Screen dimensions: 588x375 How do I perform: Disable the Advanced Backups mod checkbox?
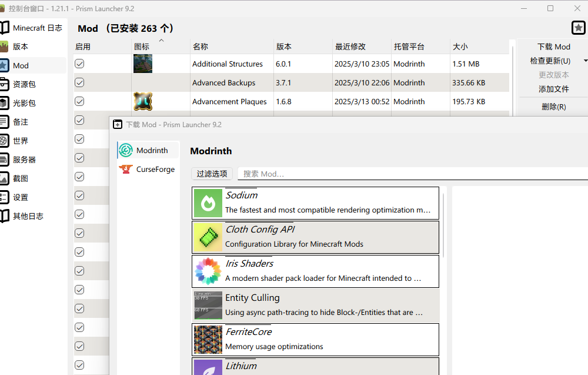79,82
